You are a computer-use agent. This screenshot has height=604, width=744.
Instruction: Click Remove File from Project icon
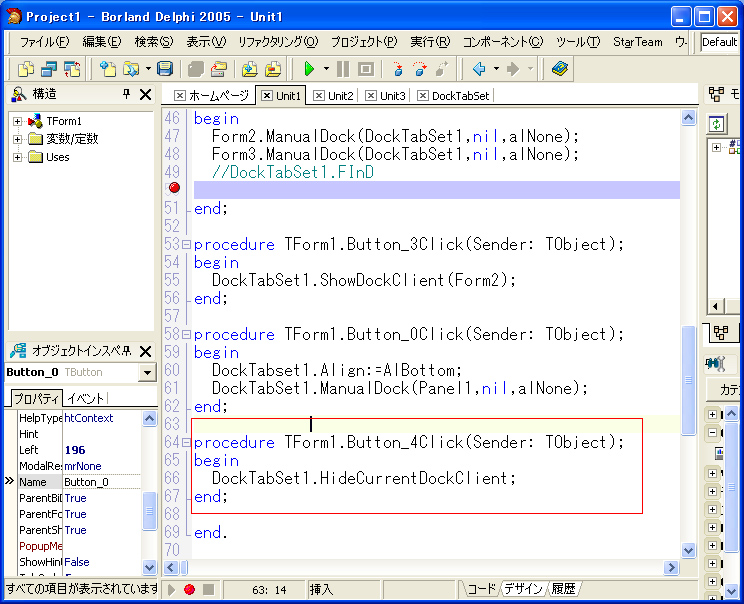(x=273, y=69)
